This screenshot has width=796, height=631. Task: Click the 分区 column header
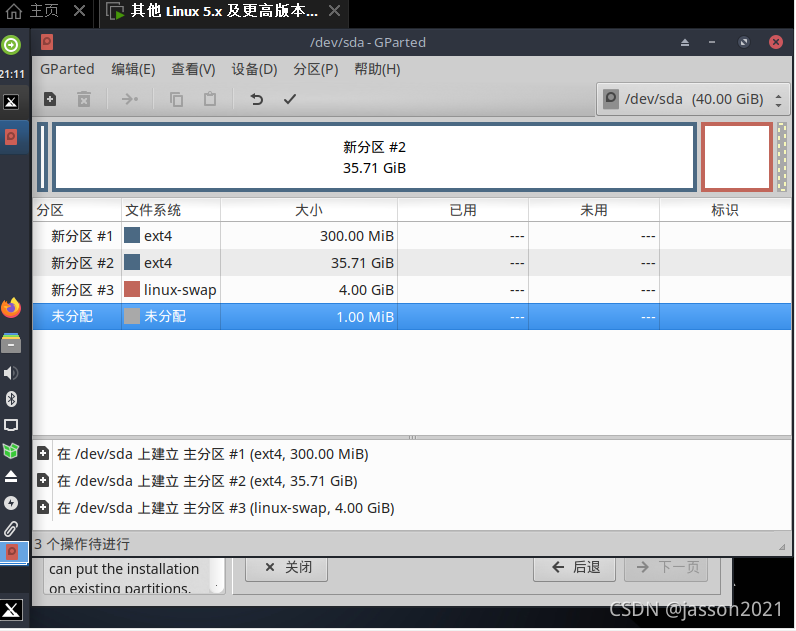[x=77, y=210]
